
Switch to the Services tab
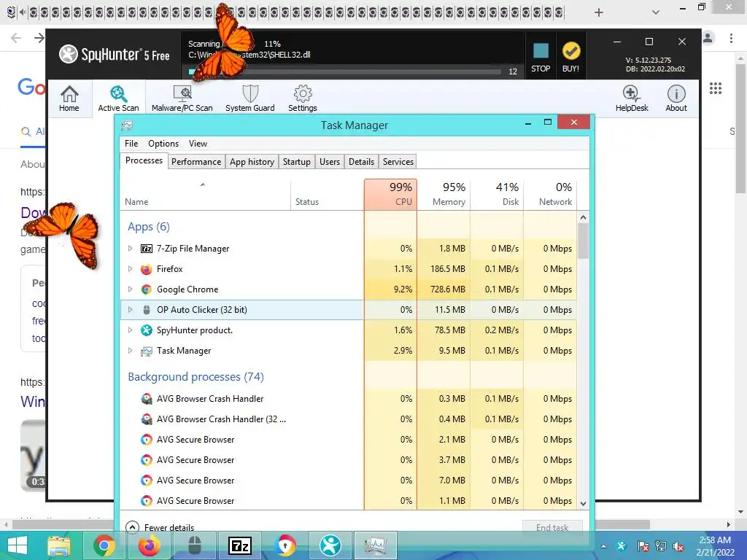pyautogui.click(x=398, y=162)
